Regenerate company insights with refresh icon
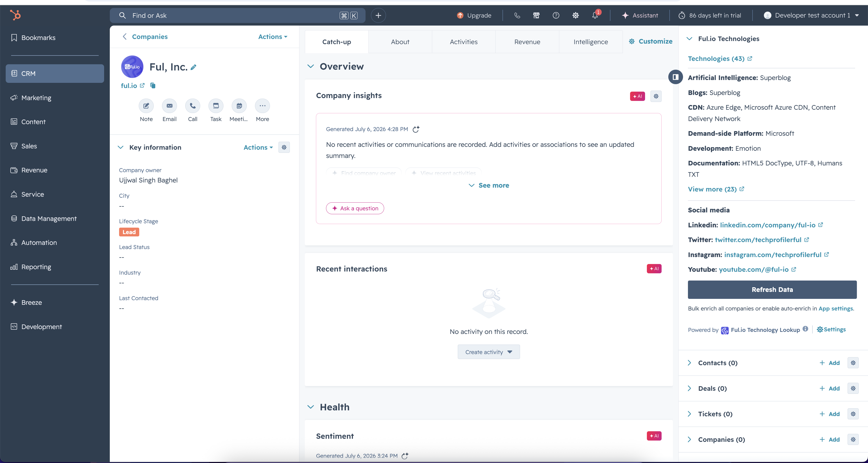 pos(416,129)
